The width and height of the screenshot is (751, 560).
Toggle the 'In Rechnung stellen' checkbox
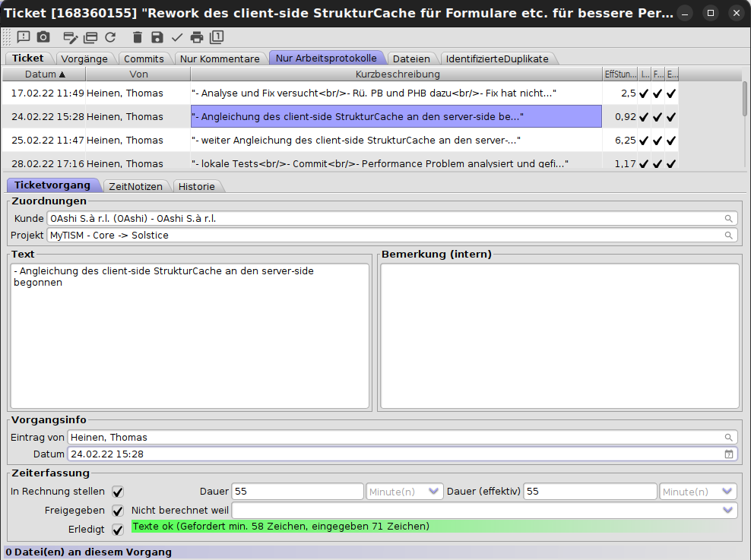click(x=118, y=492)
